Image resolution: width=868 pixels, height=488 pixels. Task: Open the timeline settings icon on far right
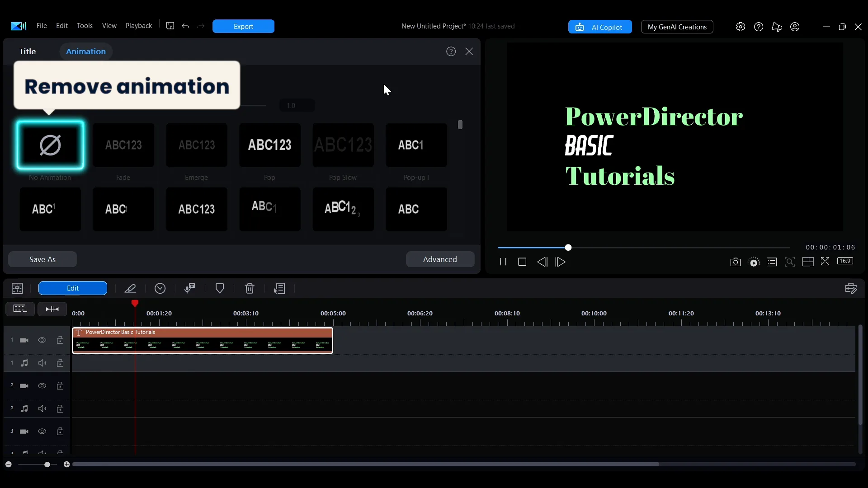tap(851, 288)
